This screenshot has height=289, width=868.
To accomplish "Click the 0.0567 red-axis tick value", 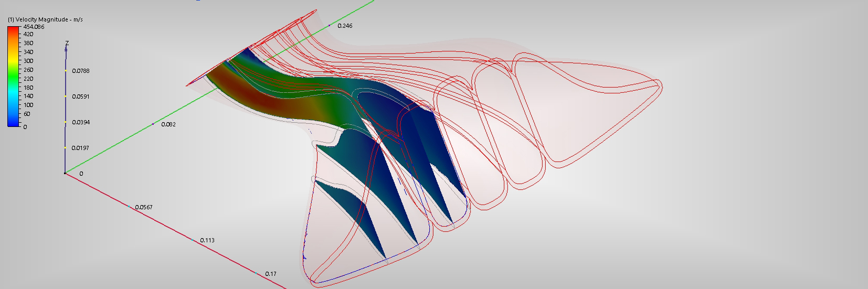I will click(x=144, y=207).
